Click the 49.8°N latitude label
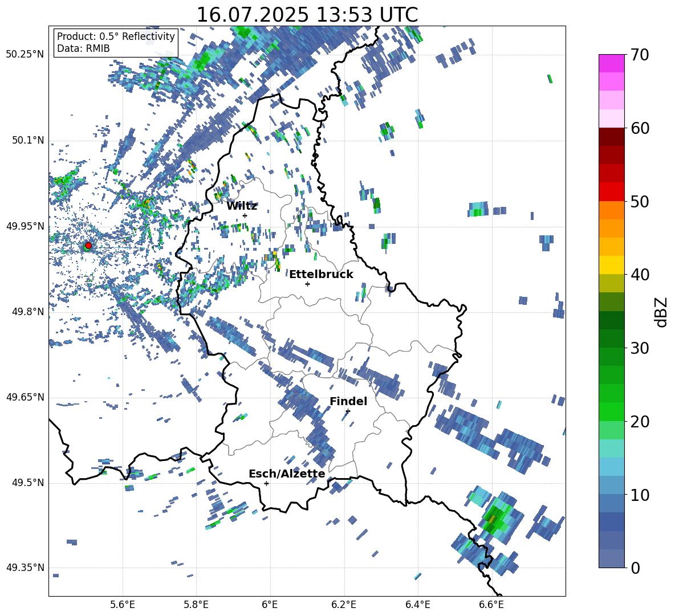Image resolution: width=675 pixels, height=616 pixels. pyautogui.click(x=28, y=312)
